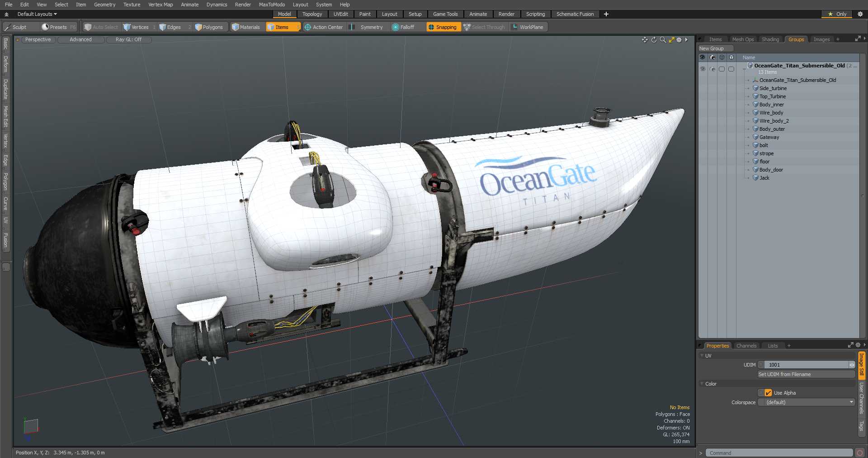The image size is (868, 458).
Task: Switch to the Channels tab
Action: point(746,346)
